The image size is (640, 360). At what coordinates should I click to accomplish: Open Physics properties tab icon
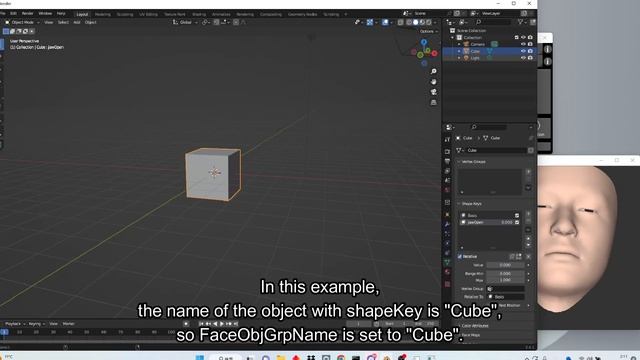[x=447, y=243]
